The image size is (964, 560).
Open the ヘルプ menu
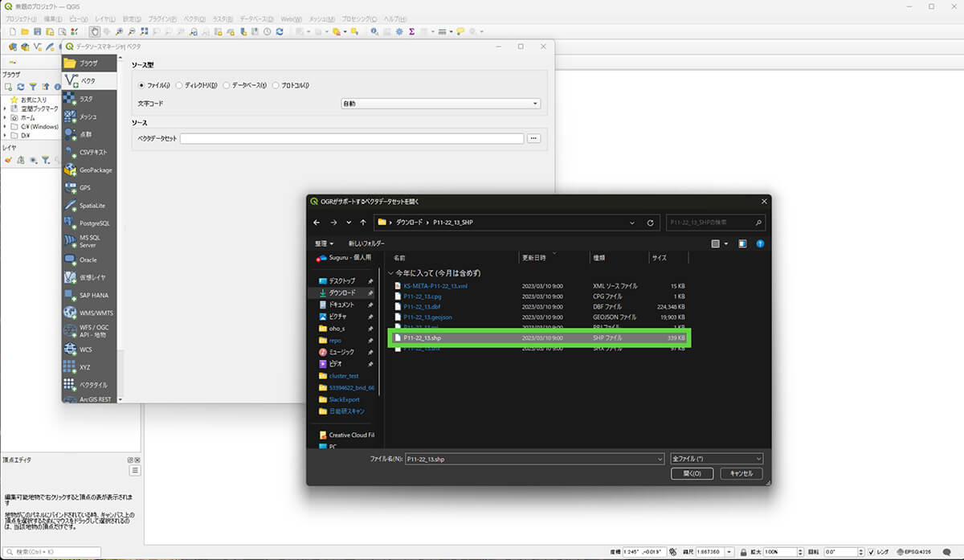(394, 18)
